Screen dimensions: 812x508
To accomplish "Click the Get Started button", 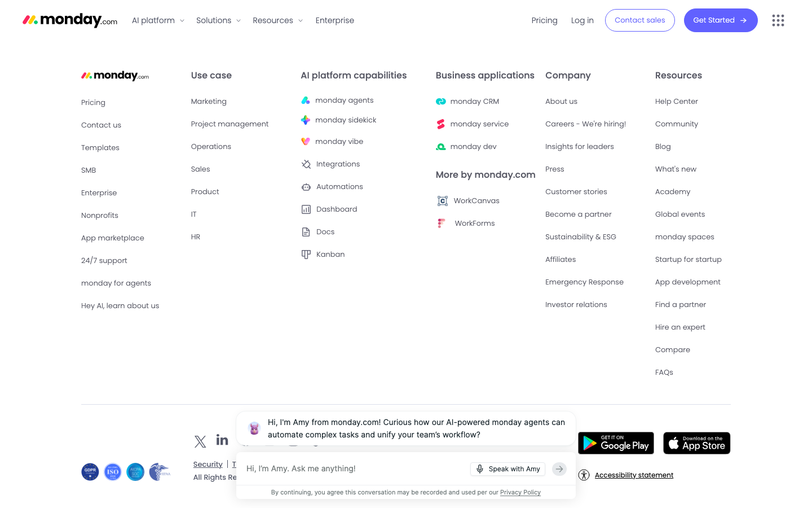I will point(721,20).
